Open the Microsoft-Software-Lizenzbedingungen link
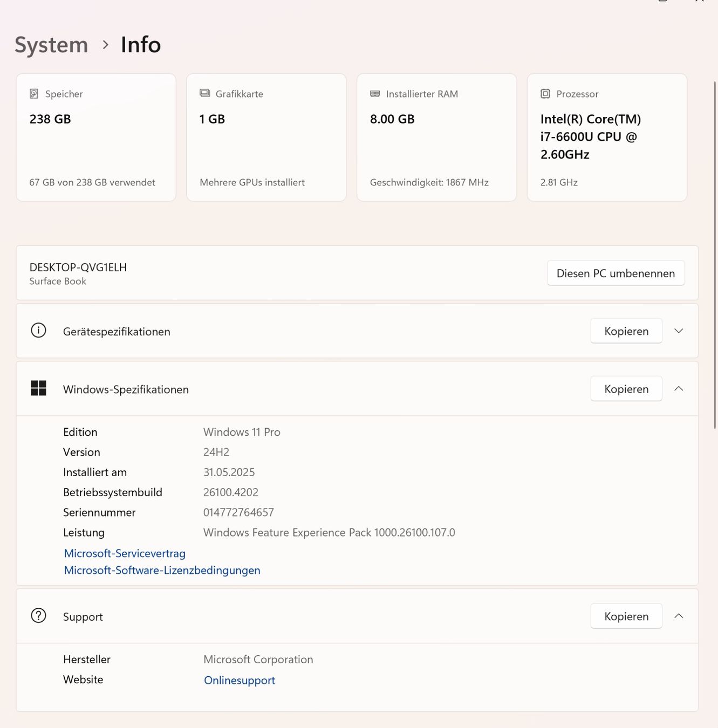The width and height of the screenshot is (718, 728). click(162, 571)
